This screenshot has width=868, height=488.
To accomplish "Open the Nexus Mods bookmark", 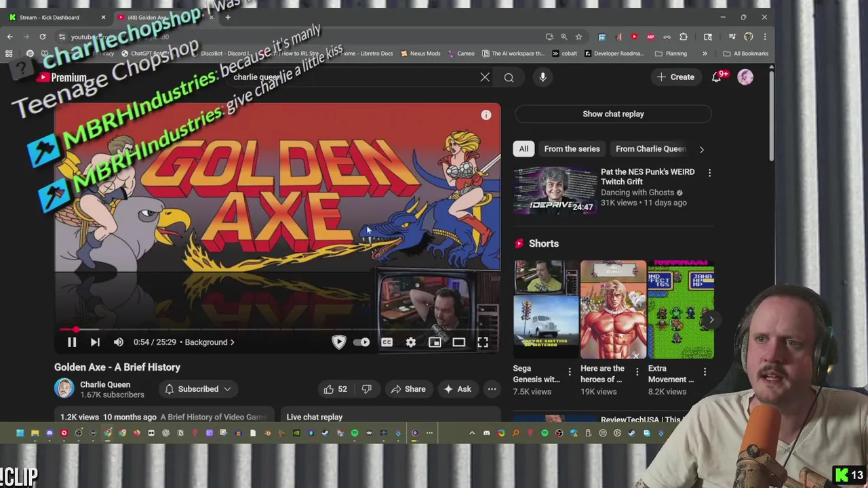I will click(x=420, y=54).
